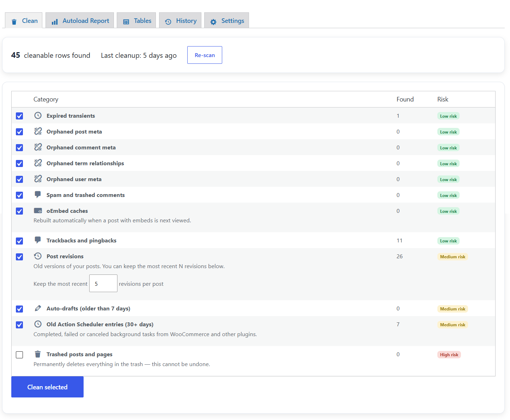Click the Category column header
510x420 pixels.
click(46, 99)
